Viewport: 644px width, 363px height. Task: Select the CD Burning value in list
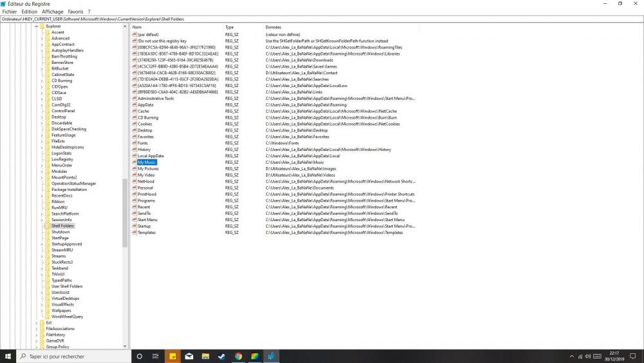(x=148, y=117)
